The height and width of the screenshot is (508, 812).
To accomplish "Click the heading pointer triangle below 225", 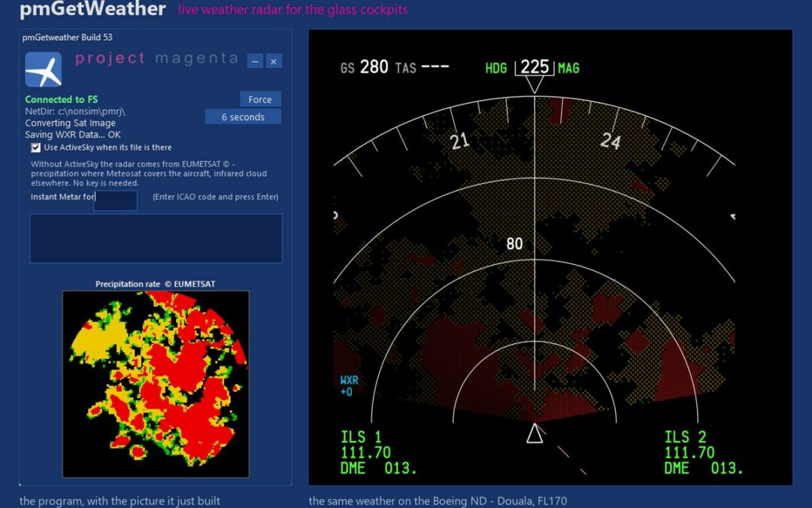I will [535, 85].
